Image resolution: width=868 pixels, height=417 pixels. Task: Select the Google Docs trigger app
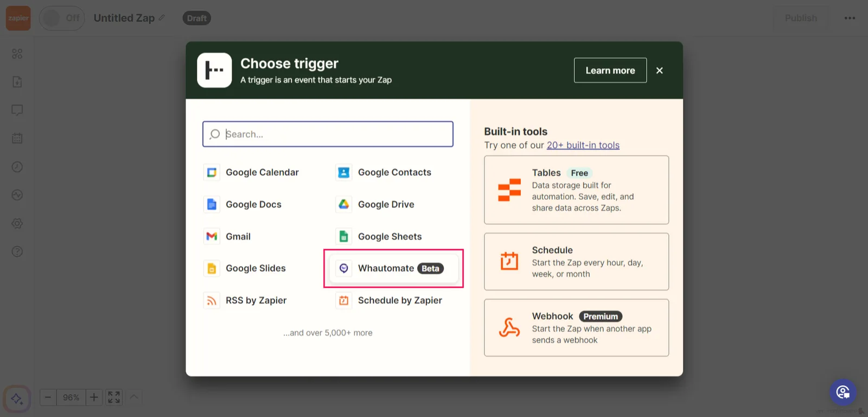tap(243, 204)
